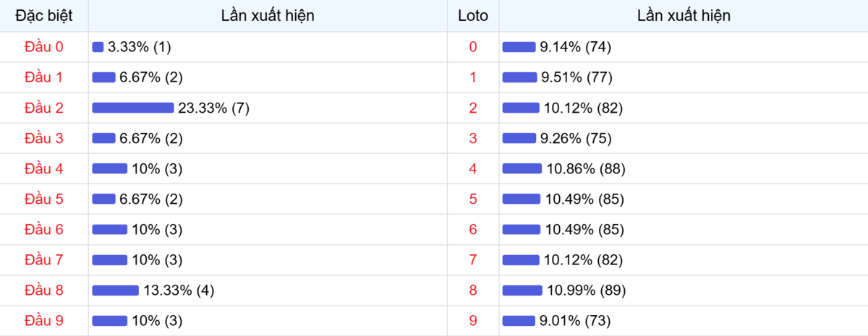Click the "Loto" column header
This screenshot has height=336, width=868.
pos(473,16)
